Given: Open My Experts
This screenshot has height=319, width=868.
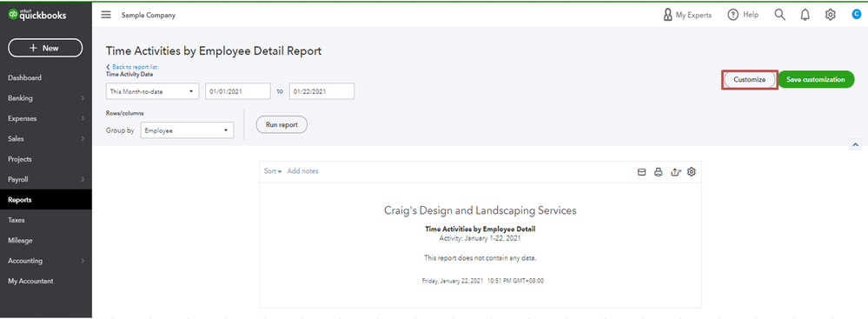Looking at the screenshot, I should (687, 15).
